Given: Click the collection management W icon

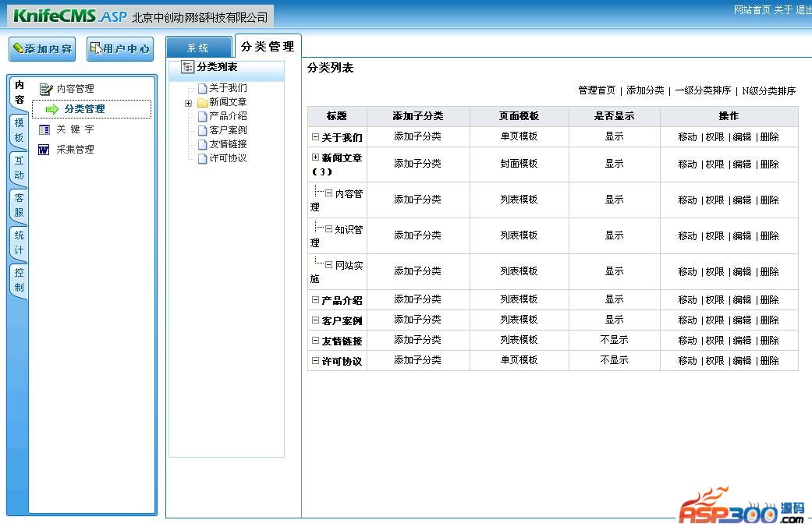Looking at the screenshot, I should tap(44, 150).
